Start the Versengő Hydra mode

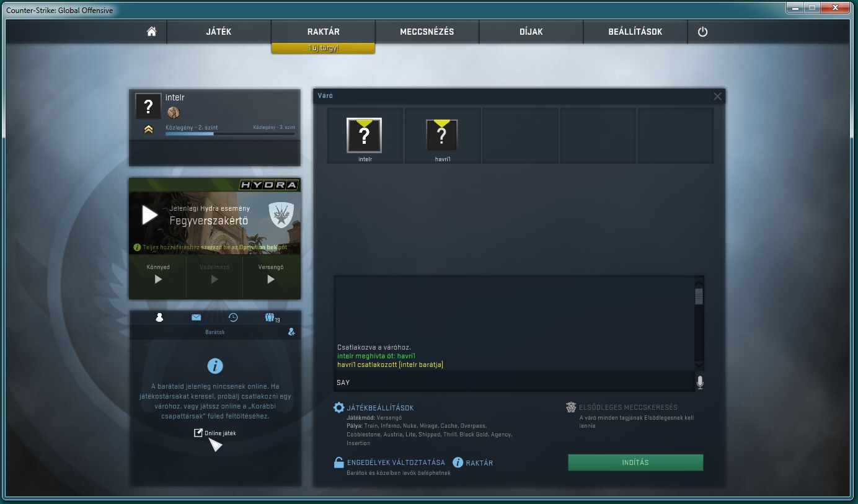271,279
